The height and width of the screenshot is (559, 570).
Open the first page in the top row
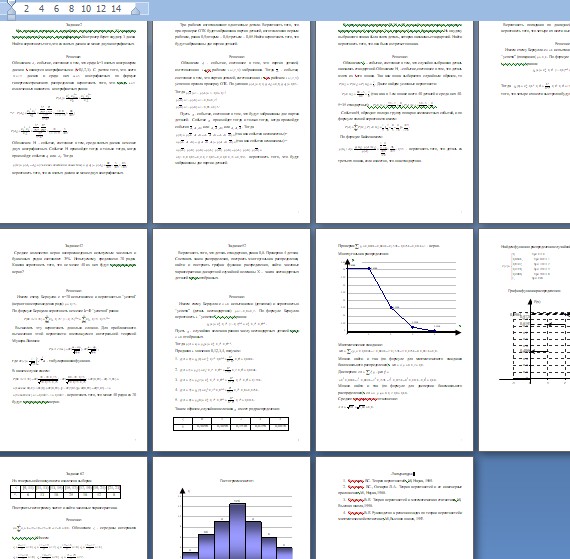73,122
